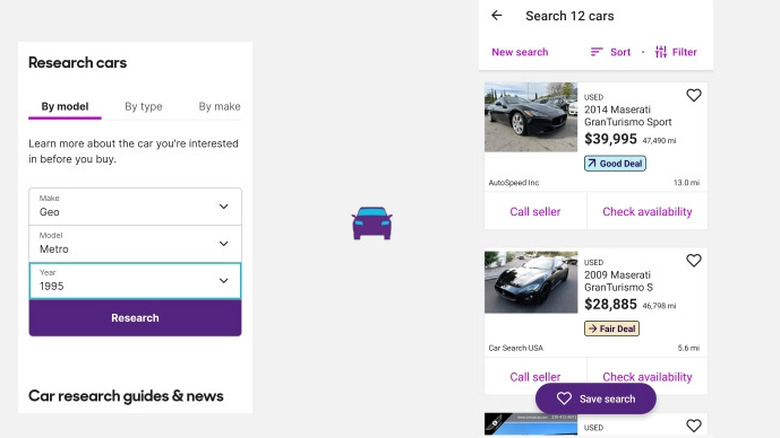Click the heart icon in Save search
Screen dimensions: 780x438
coord(564,398)
